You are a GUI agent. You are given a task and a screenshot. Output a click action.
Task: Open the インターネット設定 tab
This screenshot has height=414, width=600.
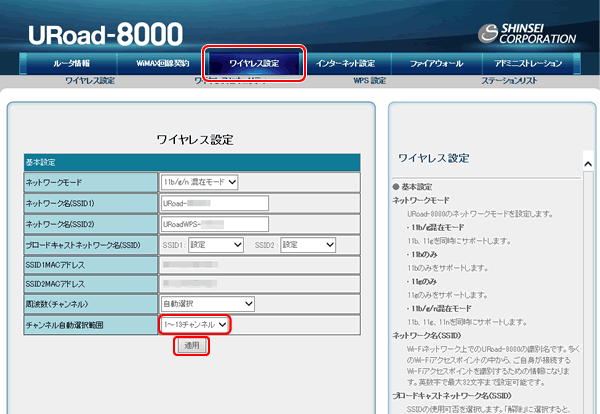[x=346, y=64]
